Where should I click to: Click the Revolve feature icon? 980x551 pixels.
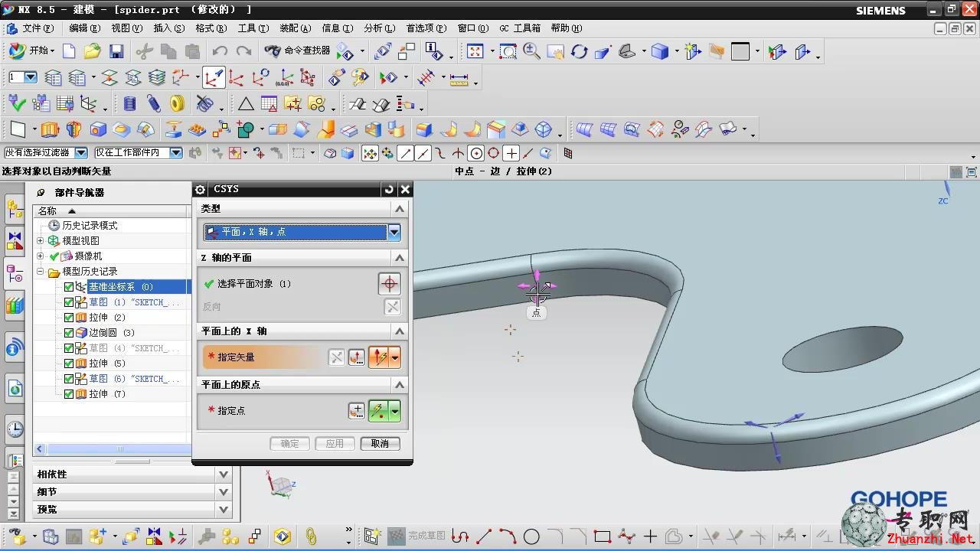73,129
